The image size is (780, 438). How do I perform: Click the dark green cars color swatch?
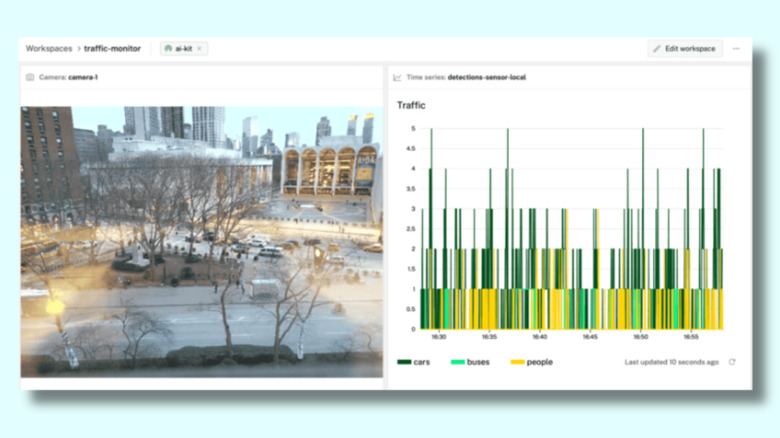(x=404, y=362)
